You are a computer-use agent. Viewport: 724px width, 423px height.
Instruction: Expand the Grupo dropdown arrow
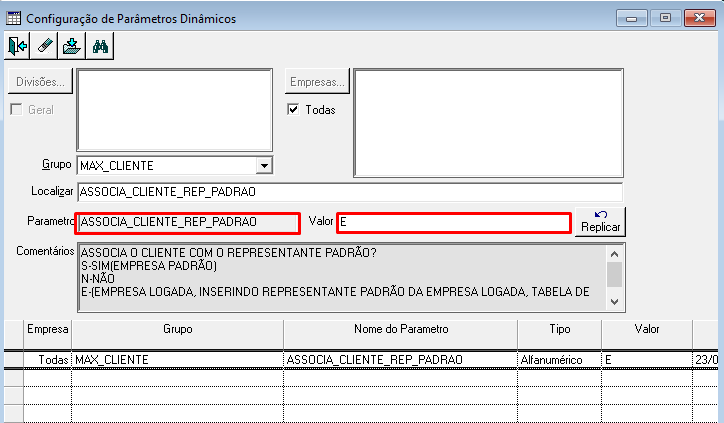(264, 165)
